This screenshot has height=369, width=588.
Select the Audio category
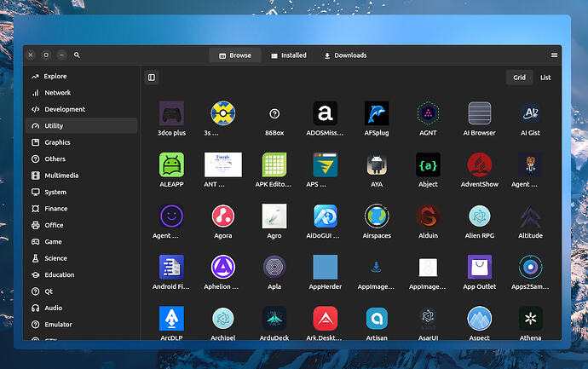tap(81, 308)
